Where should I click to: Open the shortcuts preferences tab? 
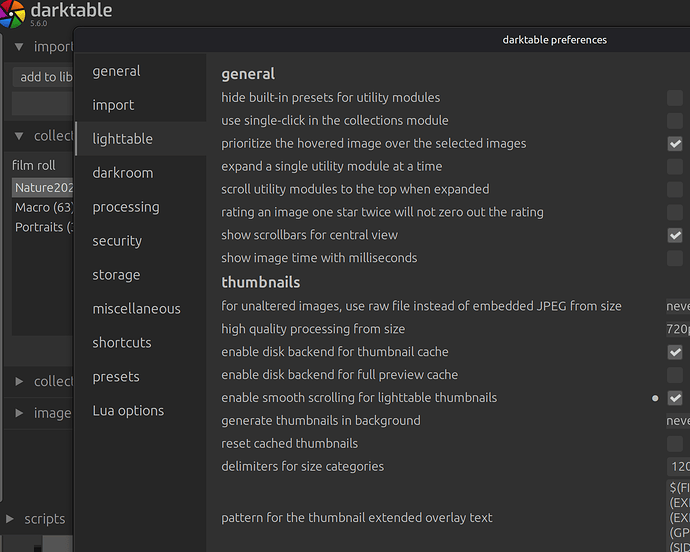[122, 342]
